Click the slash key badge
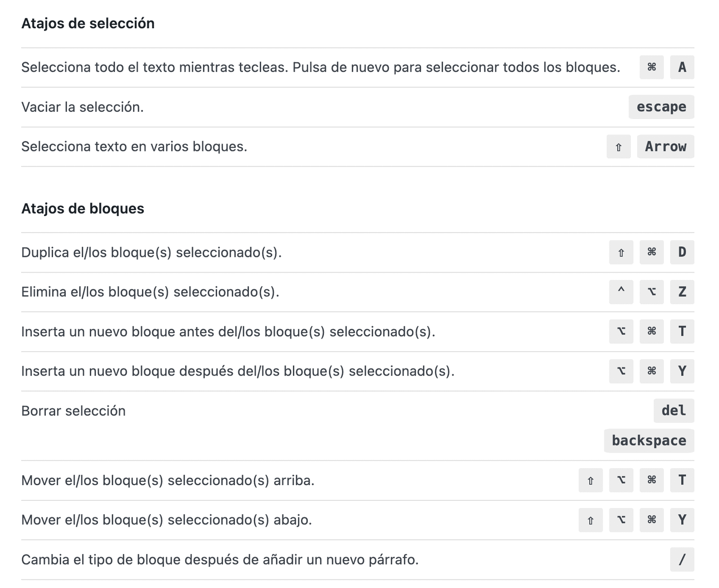The width and height of the screenshot is (719, 588). (x=682, y=559)
